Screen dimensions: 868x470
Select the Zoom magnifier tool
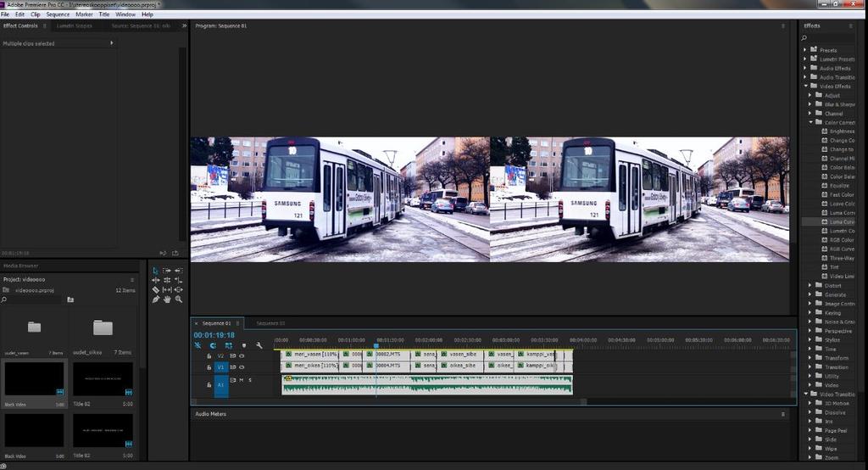point(178,299)
